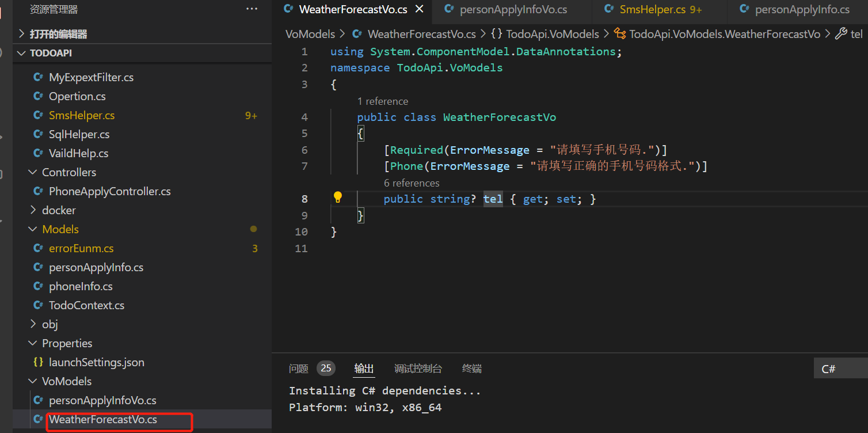The image size is (868, 433).
Task: Click the tel property name in code
Action: coord(493,199)
